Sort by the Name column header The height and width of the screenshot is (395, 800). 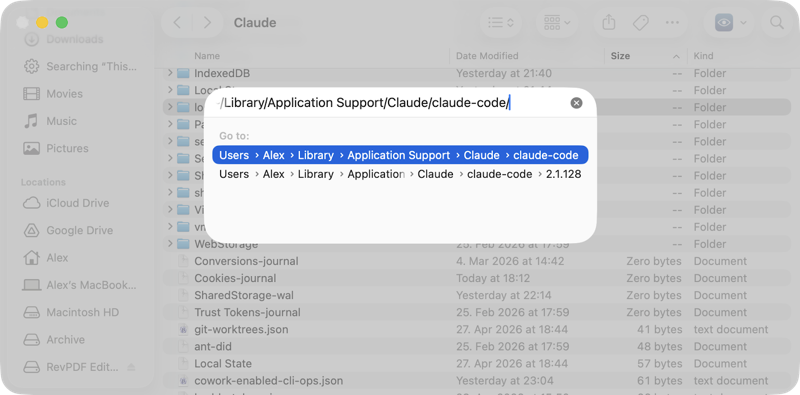coord(207,56)
